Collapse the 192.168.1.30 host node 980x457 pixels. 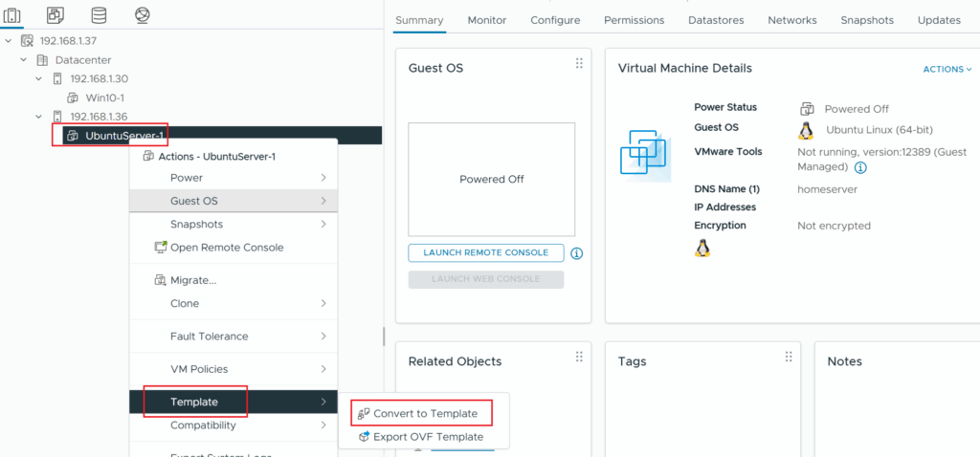(38, 78)
